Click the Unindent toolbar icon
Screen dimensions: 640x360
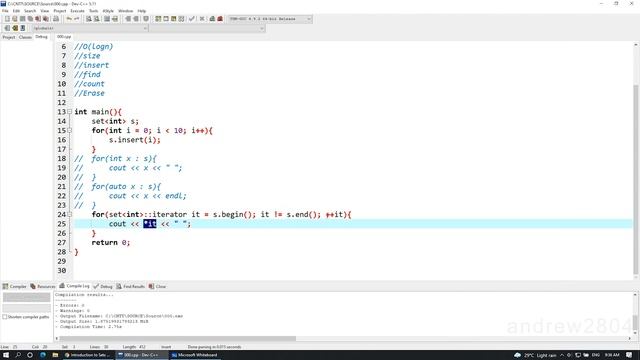point(136,19)
